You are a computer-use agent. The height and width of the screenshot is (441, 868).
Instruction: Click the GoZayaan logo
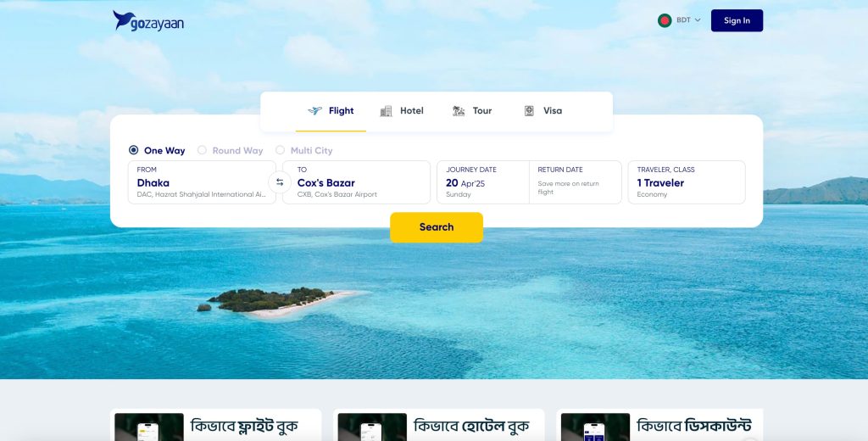147,21
